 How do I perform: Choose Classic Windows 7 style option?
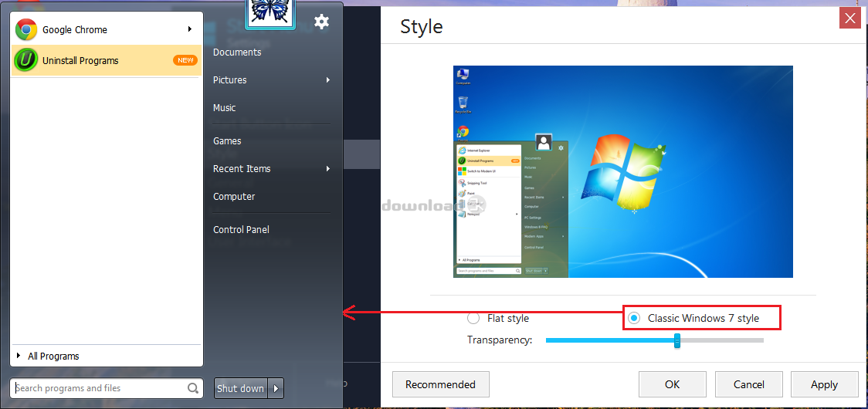[x=634, y=318]
